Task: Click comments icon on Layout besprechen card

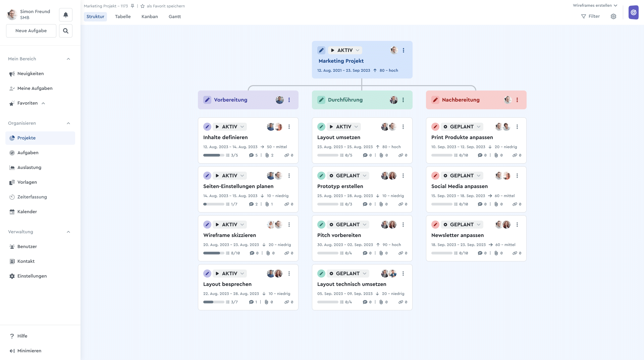Action: coord(251,302)
